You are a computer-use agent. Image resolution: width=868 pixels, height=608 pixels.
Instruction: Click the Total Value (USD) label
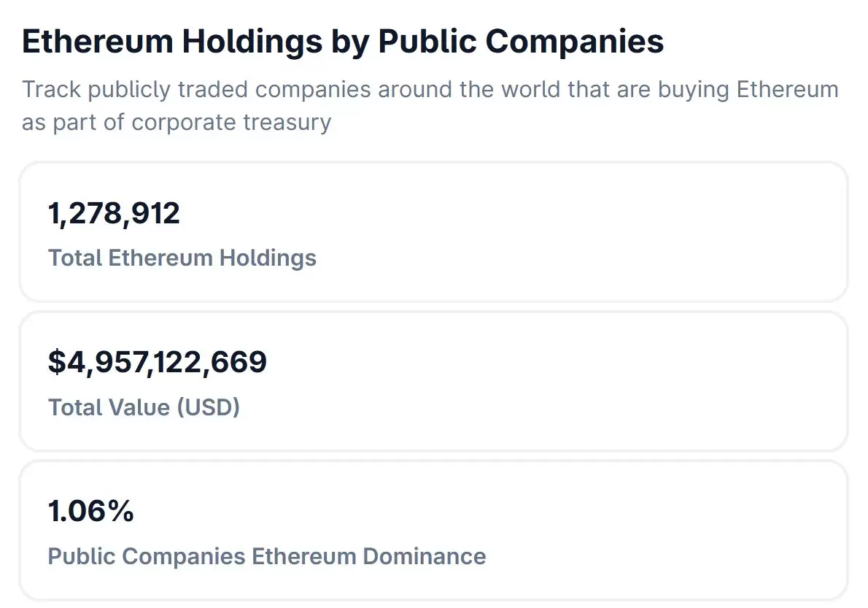(x=144, y=407)
